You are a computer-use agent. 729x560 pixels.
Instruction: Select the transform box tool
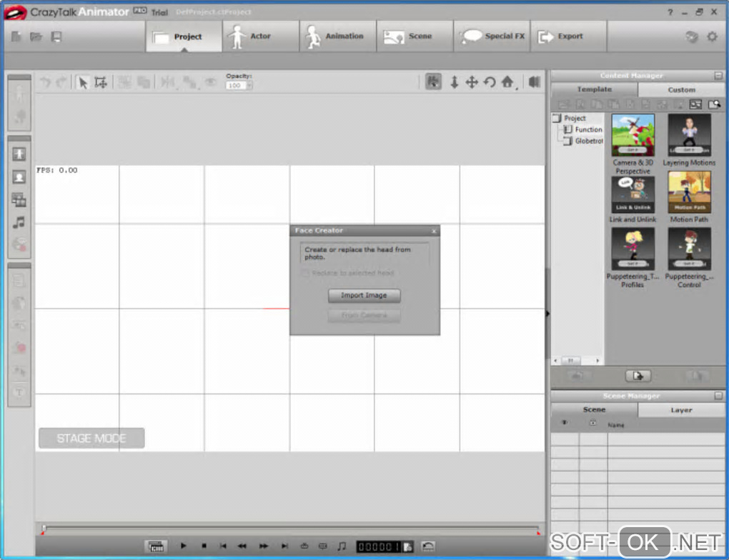tap(101, 83)
